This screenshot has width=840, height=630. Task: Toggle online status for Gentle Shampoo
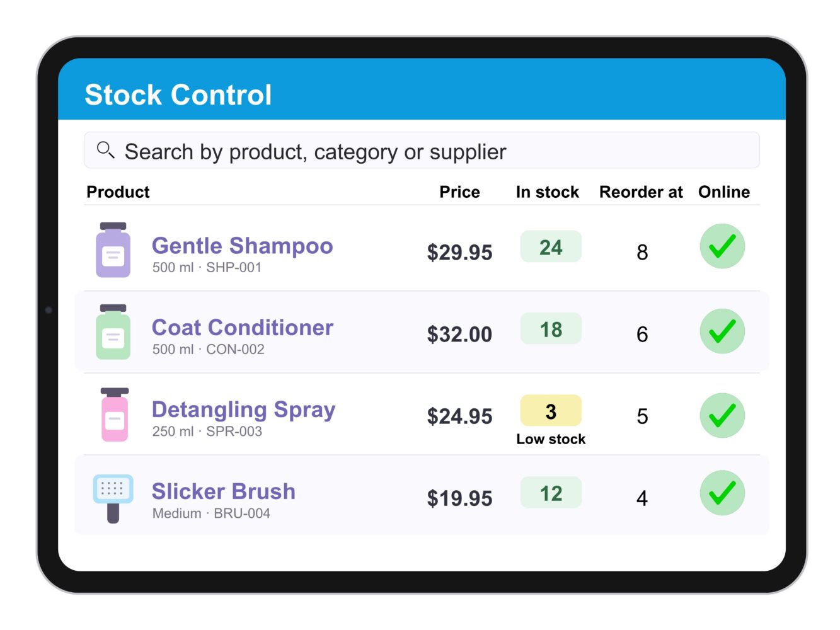(722, 246)
